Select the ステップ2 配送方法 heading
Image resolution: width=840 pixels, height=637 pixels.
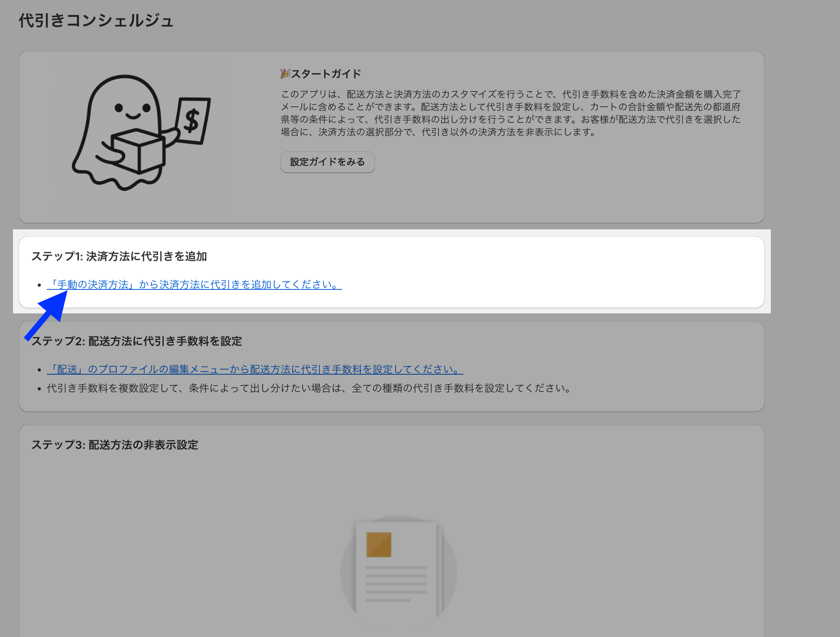point(136,341)
